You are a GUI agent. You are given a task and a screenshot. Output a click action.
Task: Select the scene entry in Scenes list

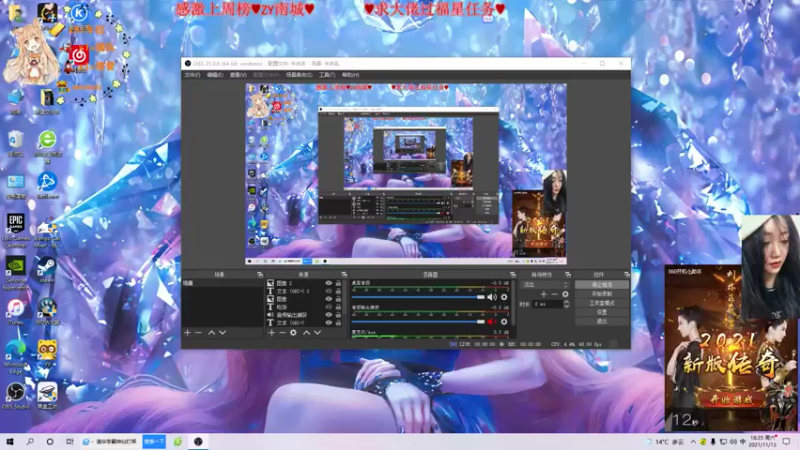(x=222, y=283)
